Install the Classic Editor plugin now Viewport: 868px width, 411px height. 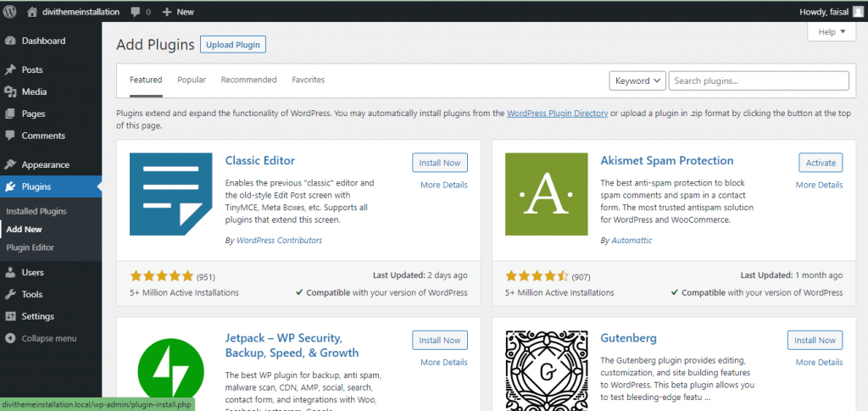pos(440,163)
